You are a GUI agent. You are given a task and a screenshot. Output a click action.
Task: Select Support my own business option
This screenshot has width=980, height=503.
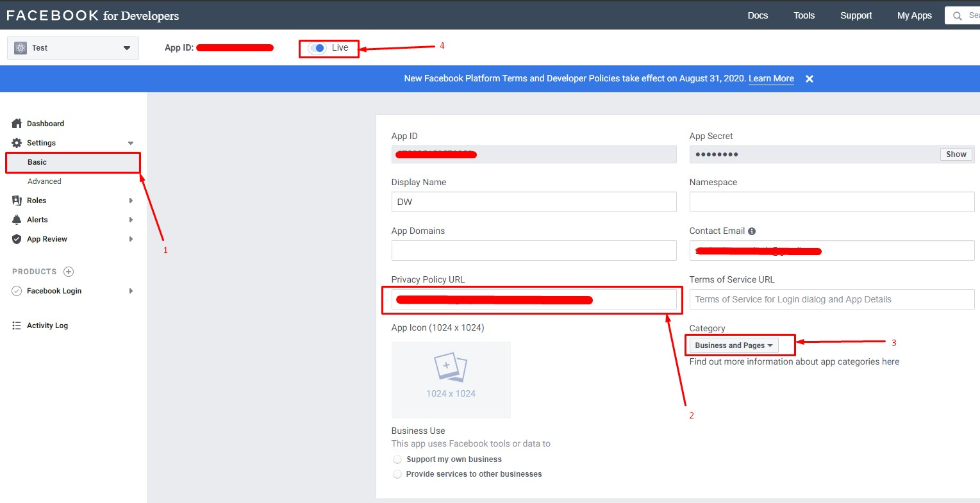(397, 459)
